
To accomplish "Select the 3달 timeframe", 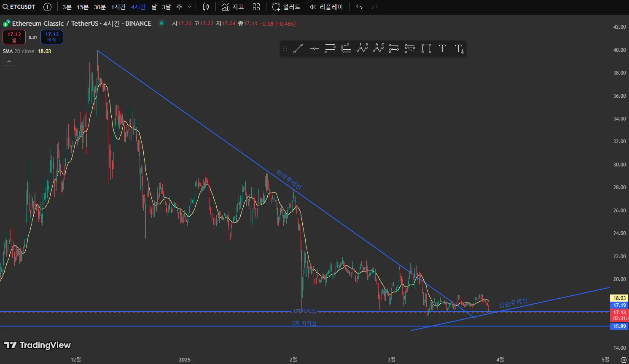I will [167, 7].
